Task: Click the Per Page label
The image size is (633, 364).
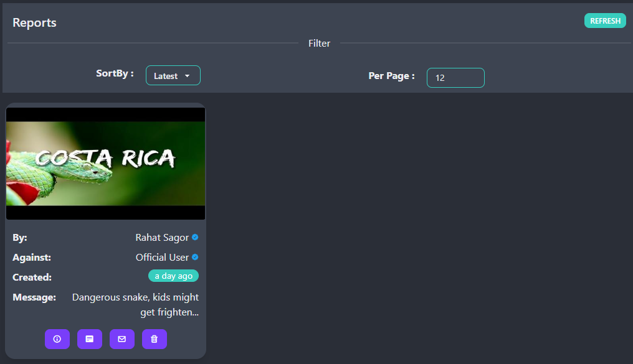Action: pyautogui.click(x=391, y=76)
